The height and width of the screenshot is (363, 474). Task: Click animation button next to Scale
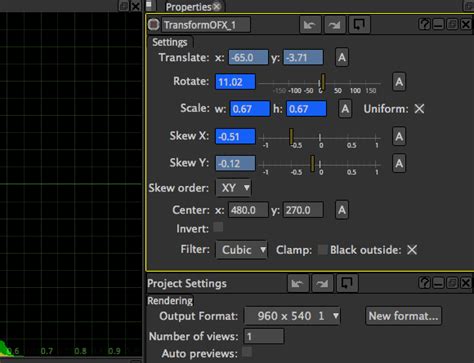345,109
